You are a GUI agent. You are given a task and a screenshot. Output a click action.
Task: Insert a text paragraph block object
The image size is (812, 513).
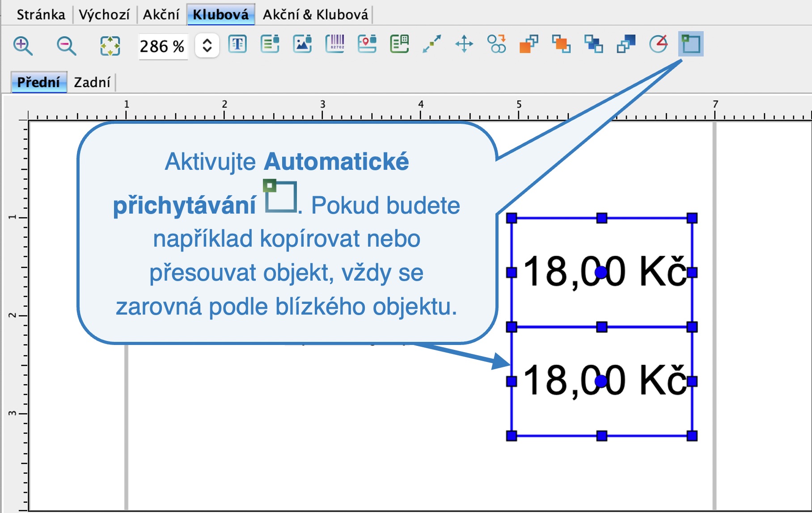(x=270, y=44)
